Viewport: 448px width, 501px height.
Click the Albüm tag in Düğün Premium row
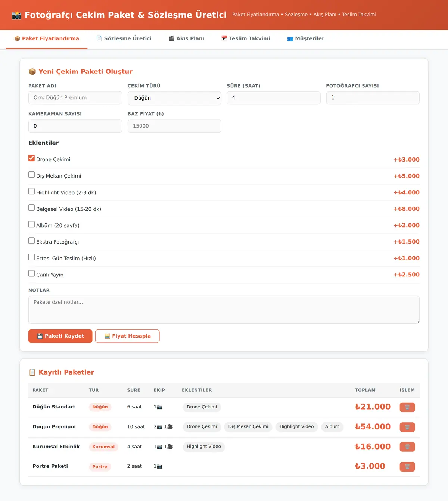pyautogui.click(x=332, y=427)
